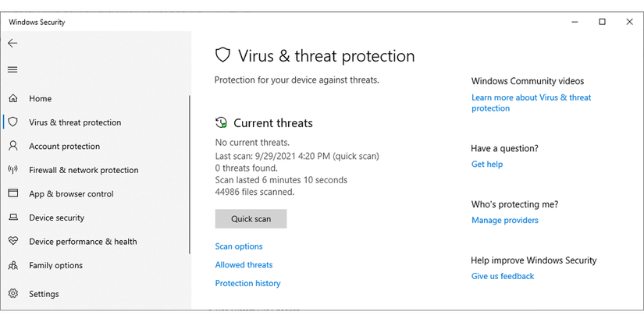View Allowed threats
The width and height of the screenshot is (644, 322).
[x=244, y=264]
